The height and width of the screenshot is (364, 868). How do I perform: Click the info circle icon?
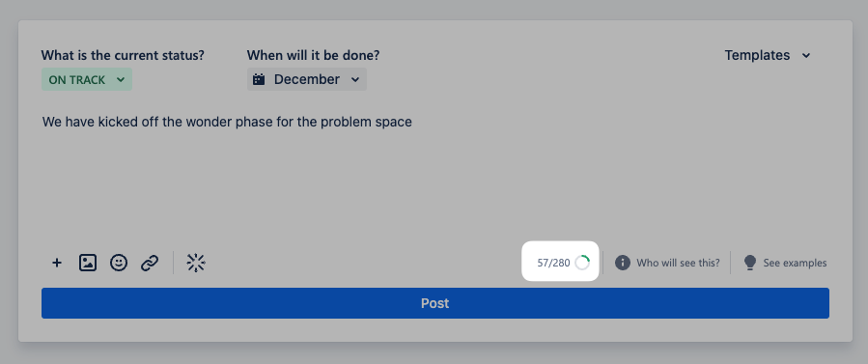coord(622,263)
